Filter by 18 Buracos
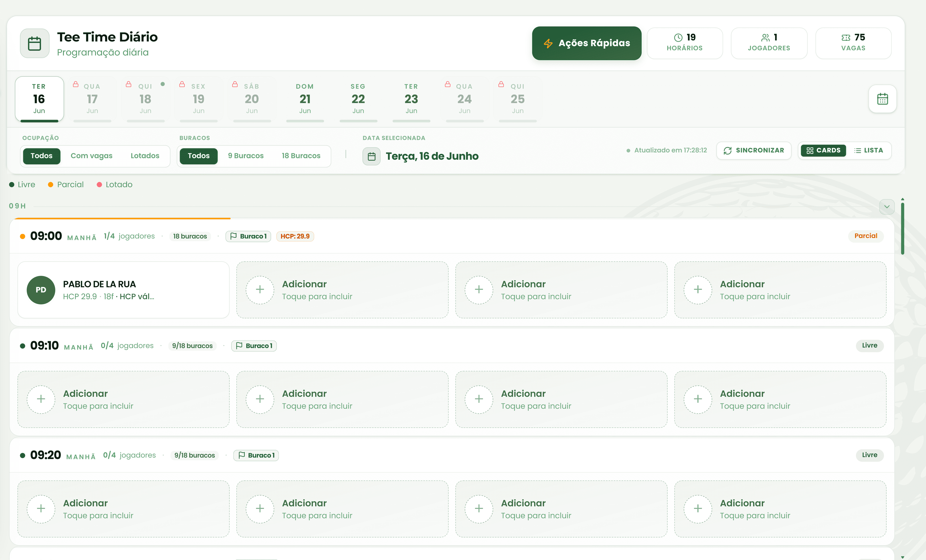 pyautogui.click(x=301, y=156)
